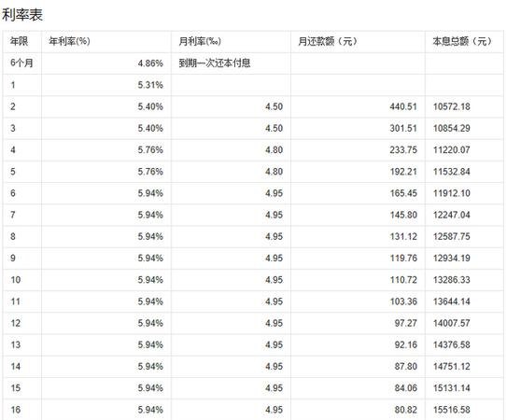This screenshot has height=420, width=507.
Task: Click total amount 14007.57
Action: 452,323
